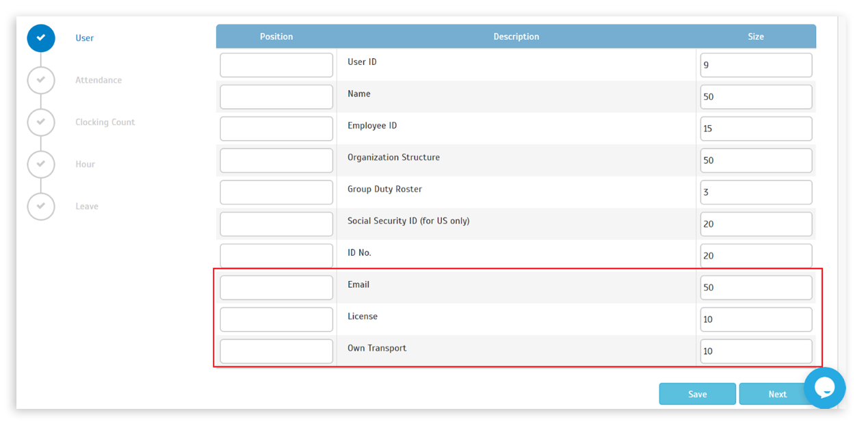
Task: Click the 'Own Transport' description text
Action: [377, 348]
